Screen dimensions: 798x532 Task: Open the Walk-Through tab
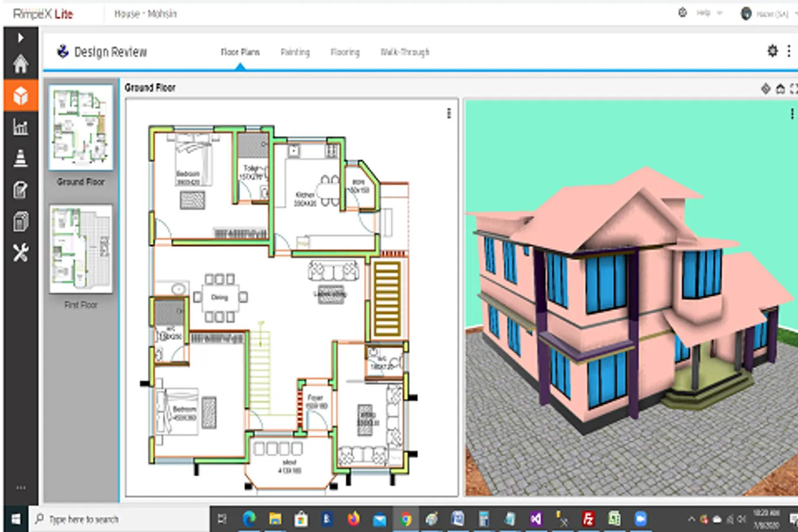click(x=405, y=52)
